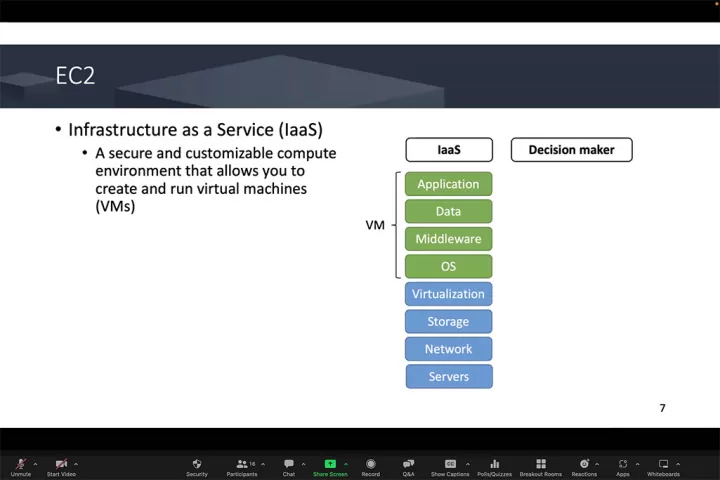Select the green OS block
720x480 pixels.
[449, 266]
